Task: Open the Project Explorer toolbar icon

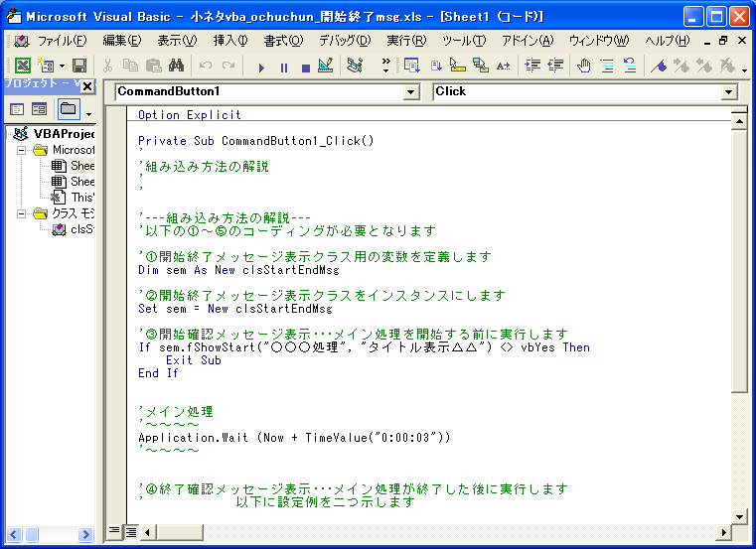Action: tap(355, 66)
